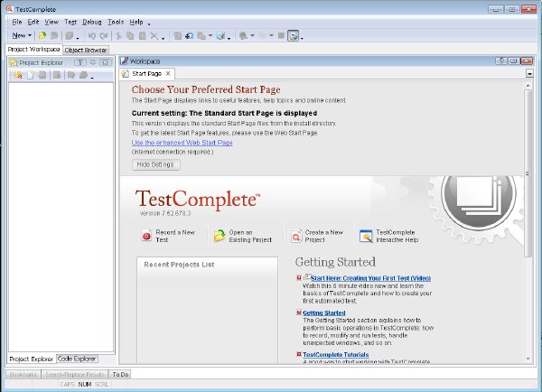The height and width of the screenshot is (392, 542).
Task: Click the Start Page tab lightbulb icon
Action: (126, 73)
